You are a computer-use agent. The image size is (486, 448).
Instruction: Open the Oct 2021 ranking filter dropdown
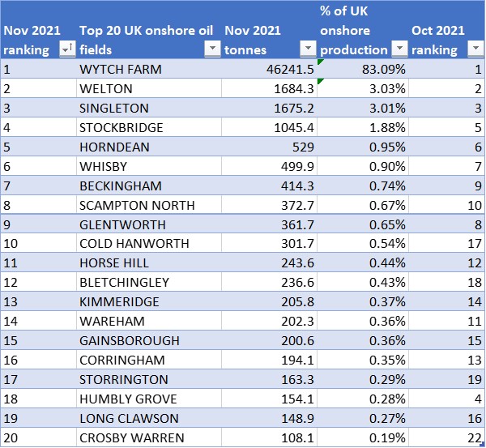[474, 49]
